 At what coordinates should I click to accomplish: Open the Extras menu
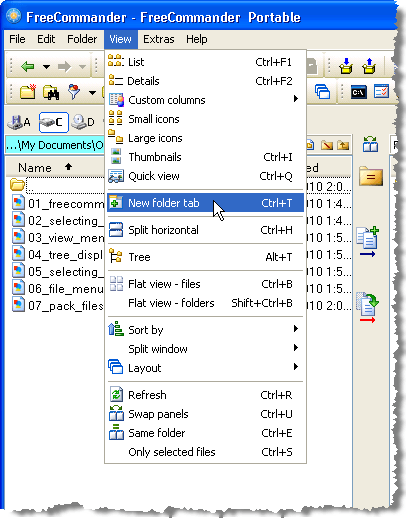pos(159,39)
